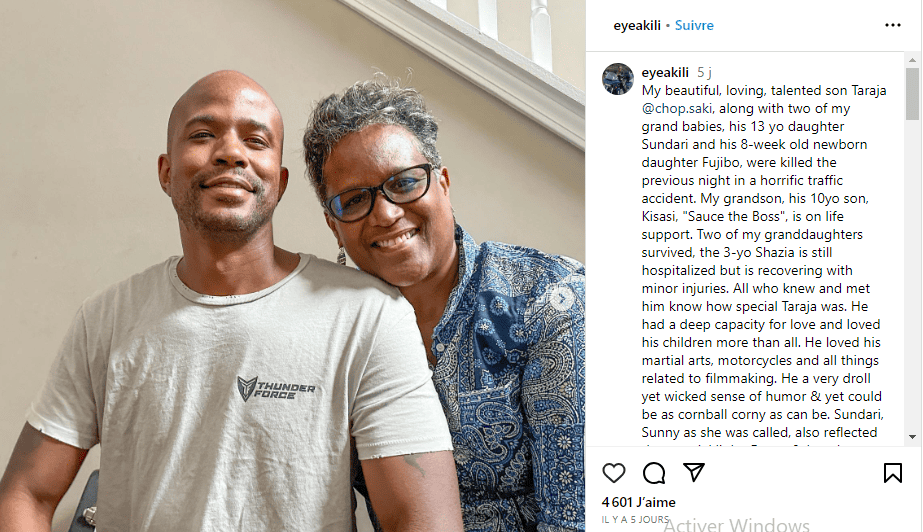Open the @chop.saki mention in the caption
Image resolution: width=923 pixels, height=532 pixels.
pos(677,108)
